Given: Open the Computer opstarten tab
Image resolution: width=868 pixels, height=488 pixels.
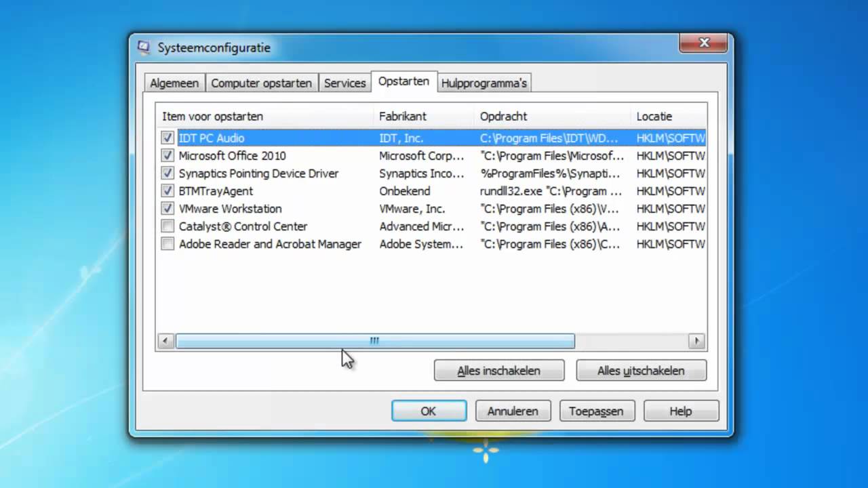Looking at the screenshot, I should coord(261,83).
